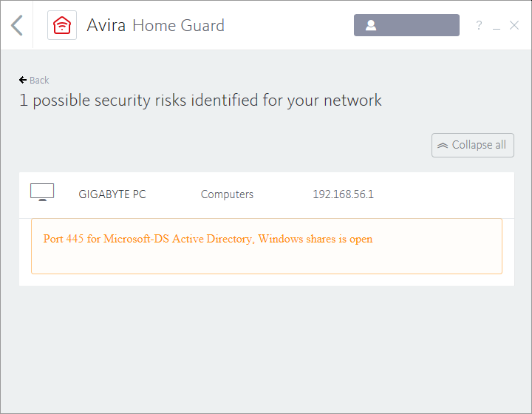The width and height of the screenshot is (532, 414).
Task: Click the monitor icon for GIGABYTE PC
Action: [42, 194]
